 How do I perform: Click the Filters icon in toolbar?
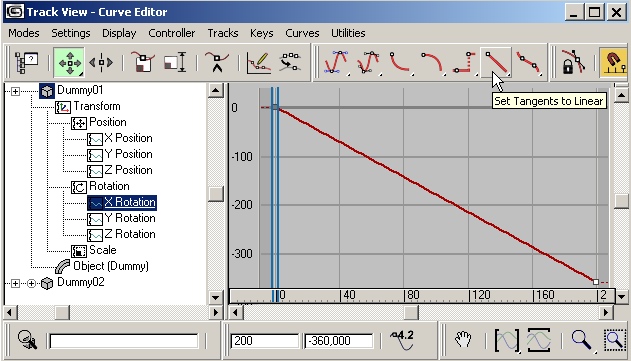coord(26,62)
